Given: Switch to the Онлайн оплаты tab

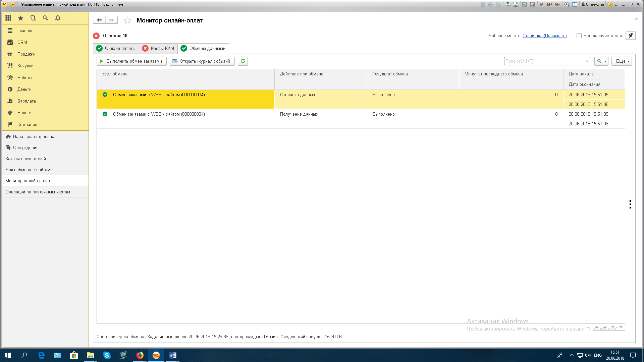Looking at the screenshot, I should [x=116, y=49].
